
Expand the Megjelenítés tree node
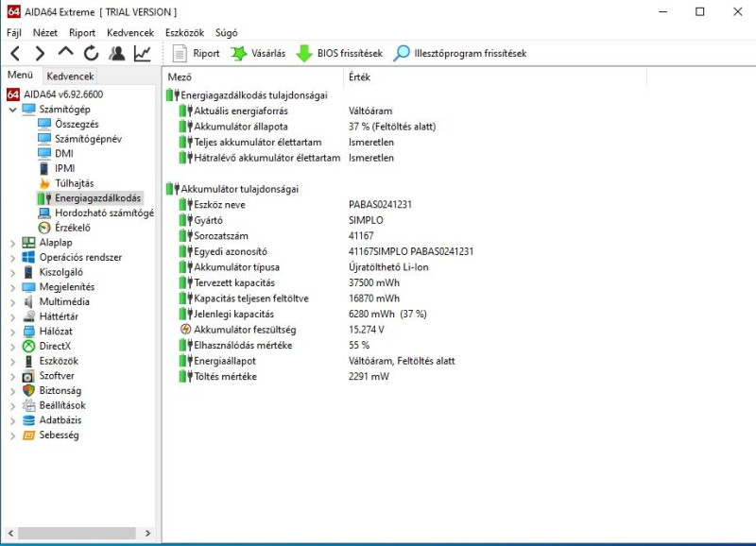tap(12, 288)
